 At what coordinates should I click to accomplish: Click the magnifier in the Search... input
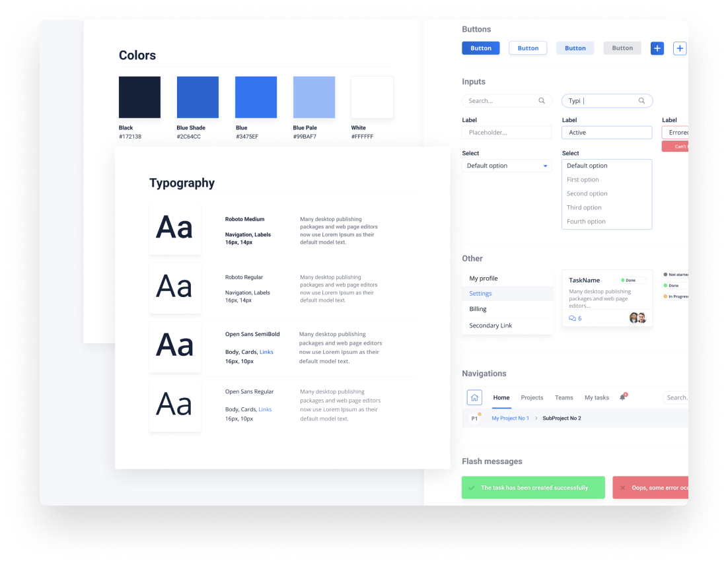541,101
